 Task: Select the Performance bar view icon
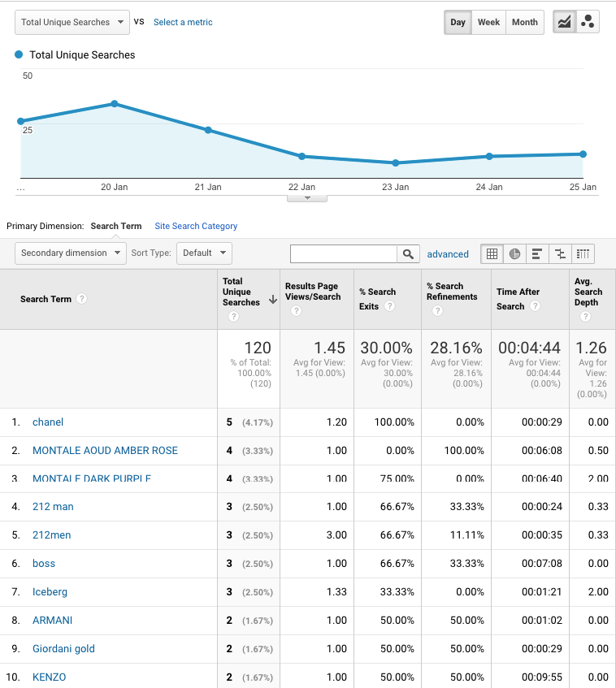point(537,254)
